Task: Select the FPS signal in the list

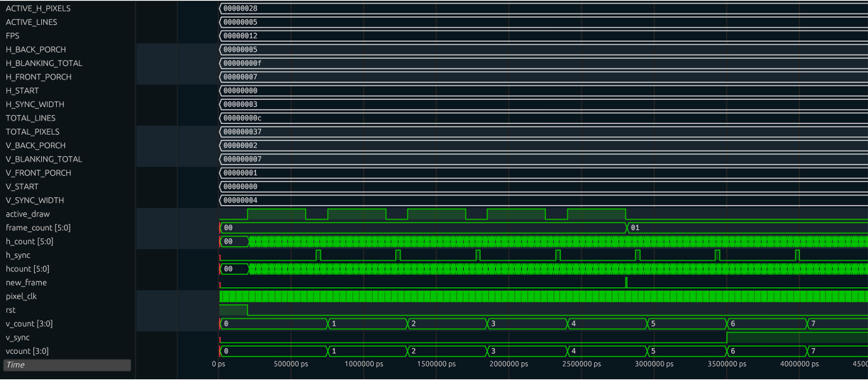Action: click(13, 35)
